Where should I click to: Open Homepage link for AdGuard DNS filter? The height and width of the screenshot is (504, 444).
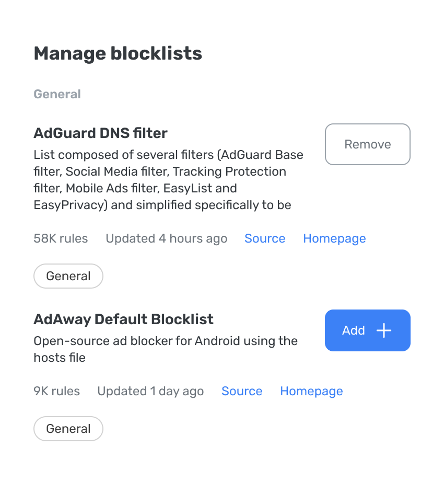coord(334,238)
